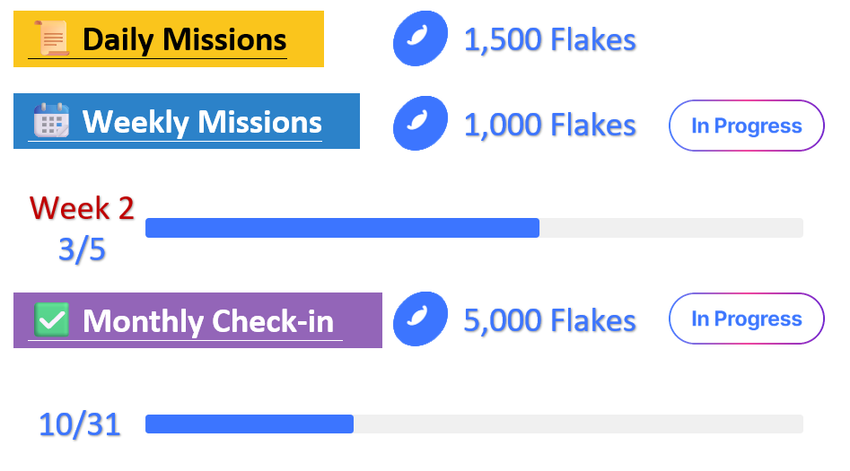850x471 pixels.
Task: Click the 1,500 Flakes reward text
Action: pos(550,40)
